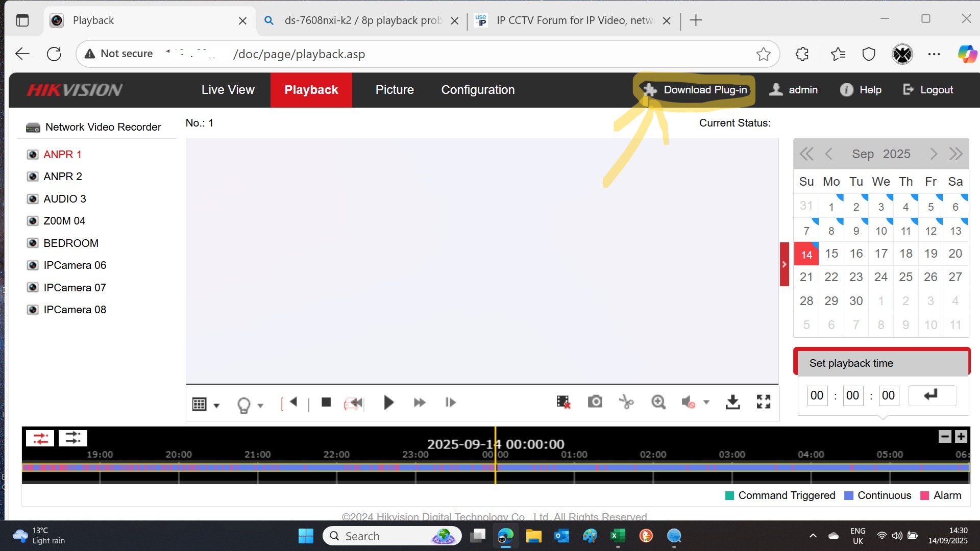Viewport: 980px width, 551px height.
Task: Open window division layout dropdown
Action: pos(216,406)
